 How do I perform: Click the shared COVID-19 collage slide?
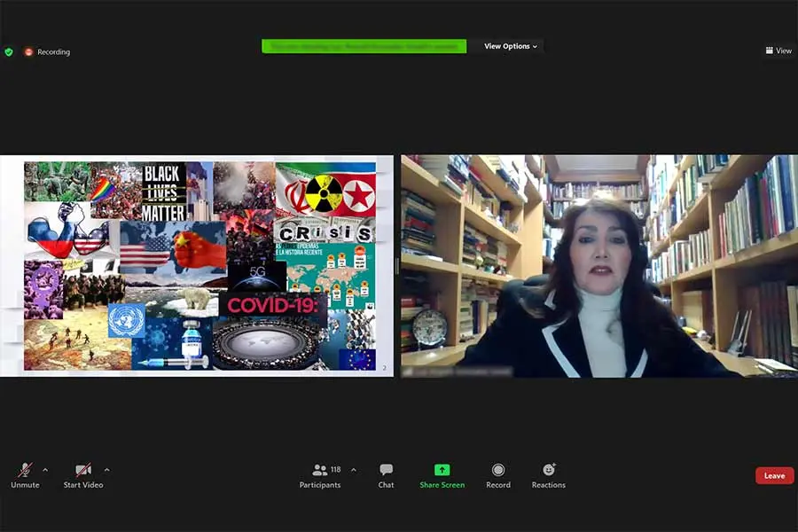pos(199,266)
